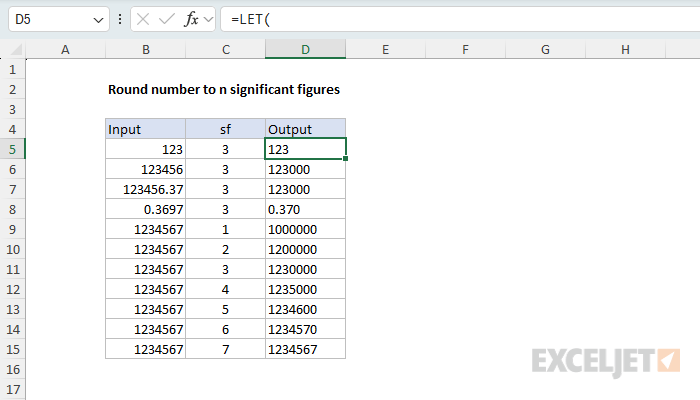Select output cell showing 1234600
Viewport: 700px width, 400px height.
[305, 309]
